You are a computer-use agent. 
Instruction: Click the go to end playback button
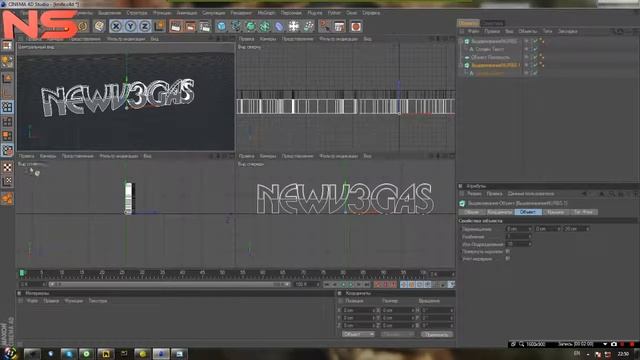(x=367, y=284)
